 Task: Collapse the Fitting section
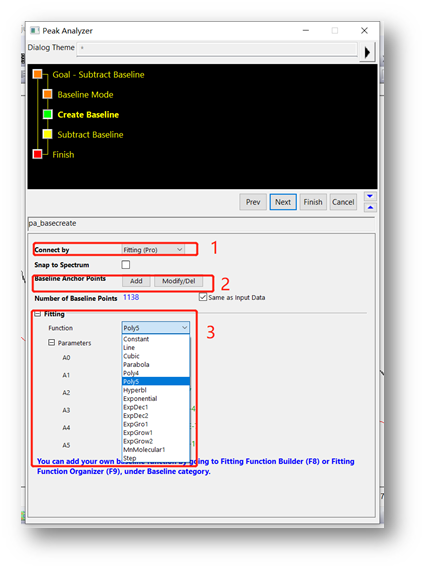(37, 314)
